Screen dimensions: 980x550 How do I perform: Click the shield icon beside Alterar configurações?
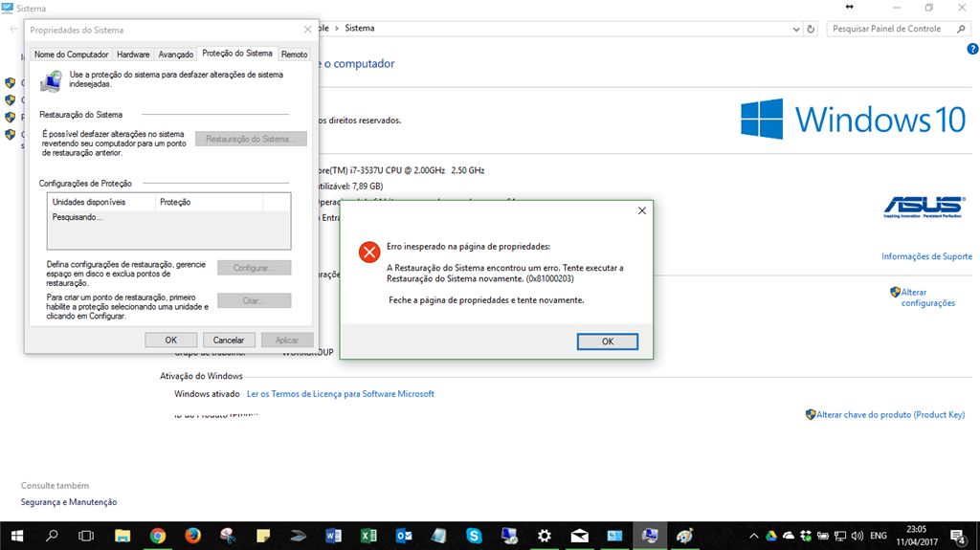(895, 292)
